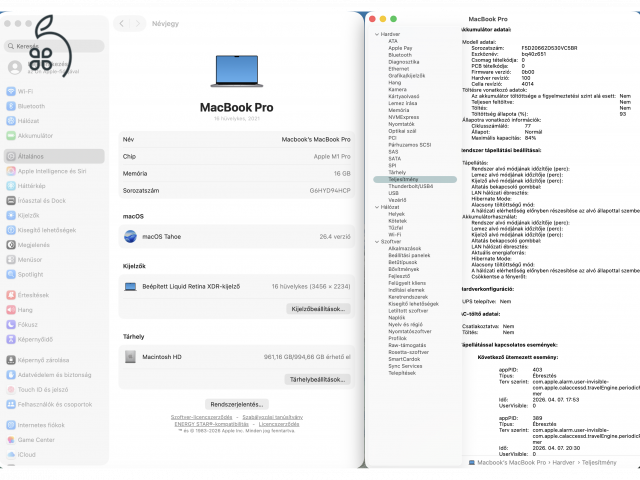Open Szabályozási tanúsítvány link
Viewport: 640px width, 480px height.
[273, 417]
